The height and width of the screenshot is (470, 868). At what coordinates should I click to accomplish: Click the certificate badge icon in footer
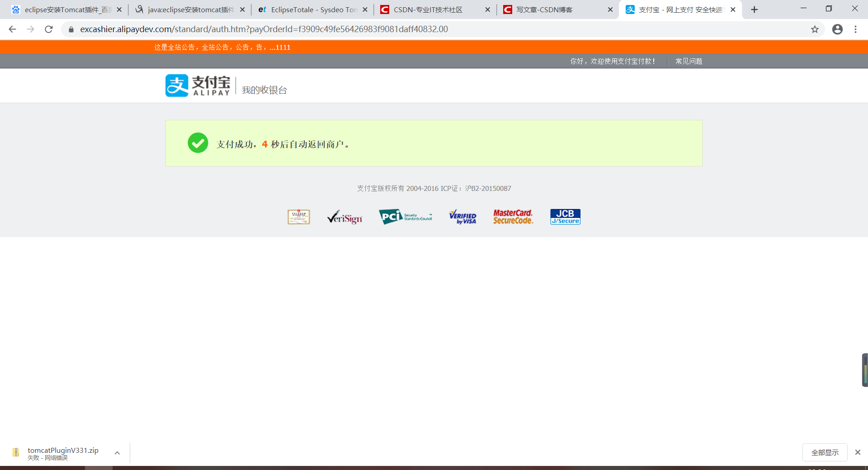299,217
